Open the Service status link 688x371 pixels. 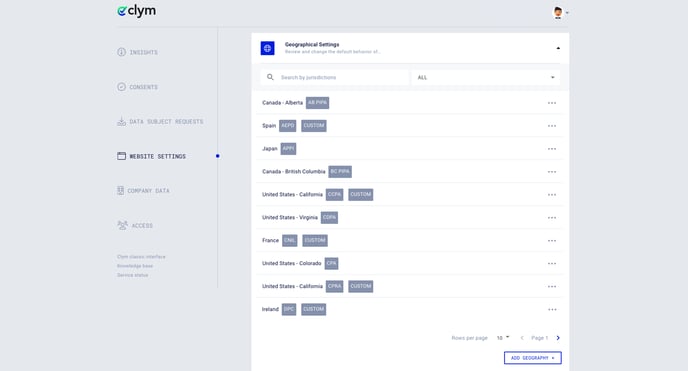click(133, 275)
